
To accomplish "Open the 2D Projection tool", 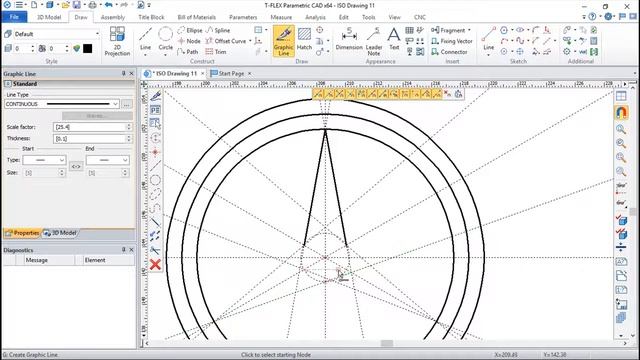I will [117, 41].
